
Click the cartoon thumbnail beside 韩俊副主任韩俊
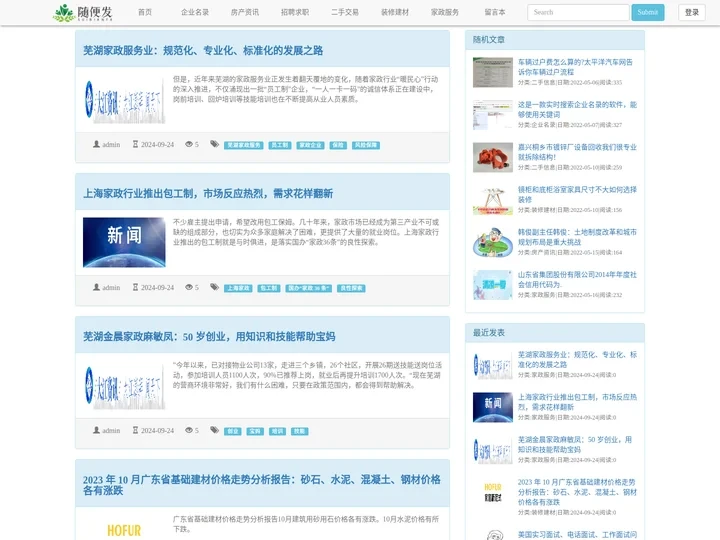493,242
